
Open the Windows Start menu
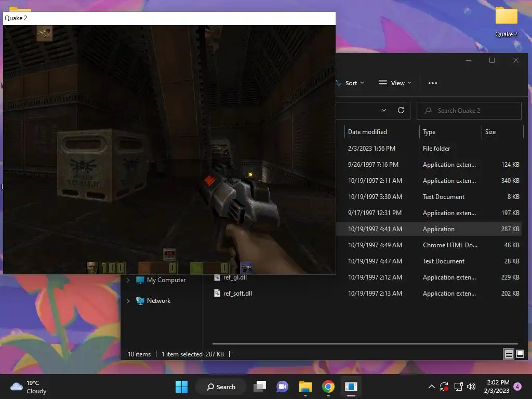181,387
